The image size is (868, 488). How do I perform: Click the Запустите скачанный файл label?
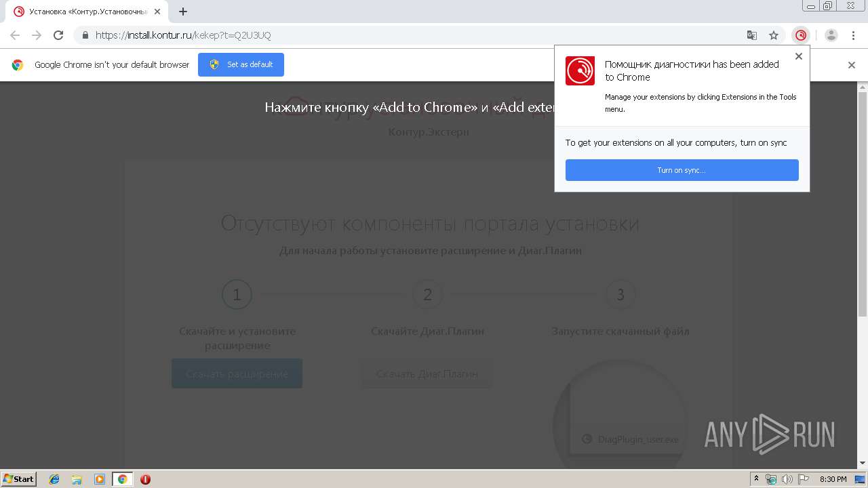pos(620,331)
